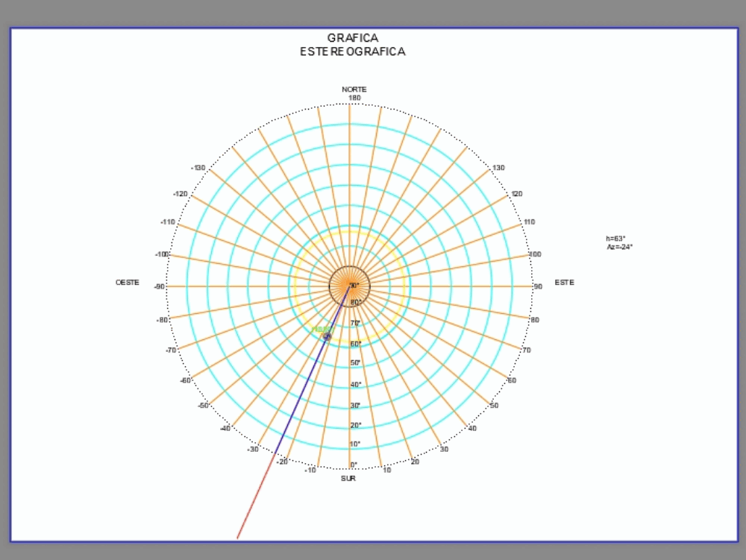
Task: Select the ESTE label on the right
Action: coord(563,282)
